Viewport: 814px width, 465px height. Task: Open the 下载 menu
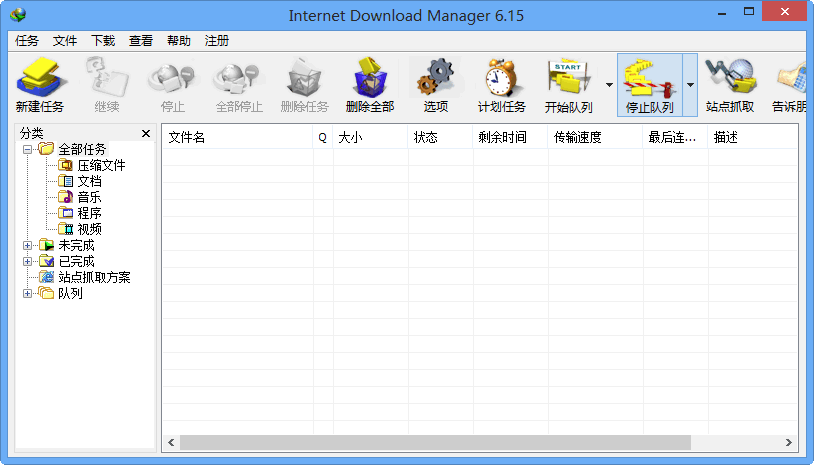[x=103, y=40]
